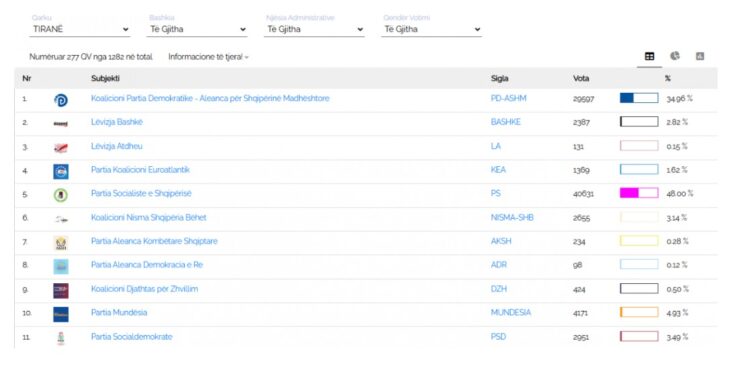Click the Partia Socialiste party logo
The height and width of the screenshot is (366, 750).
click(x=61, y=195)
